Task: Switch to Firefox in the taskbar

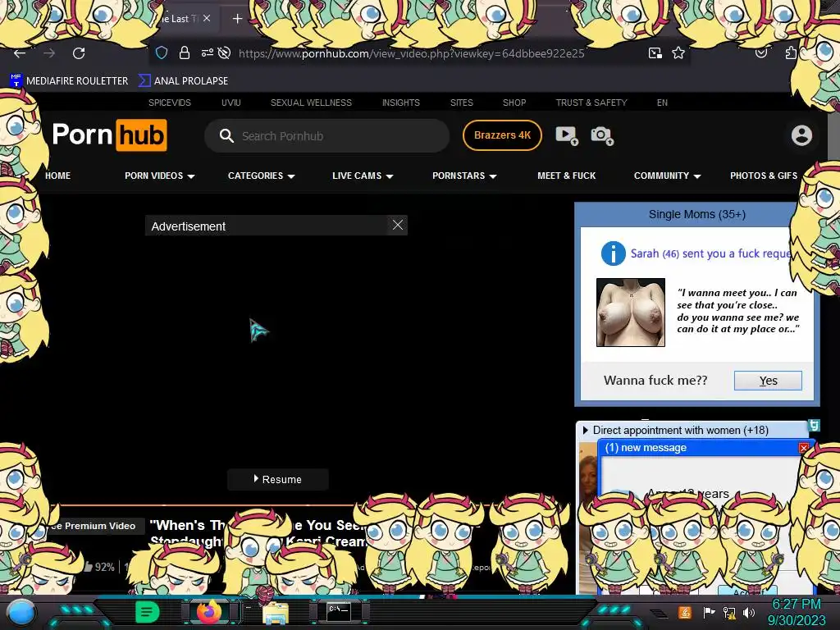Action: [209, 612]
